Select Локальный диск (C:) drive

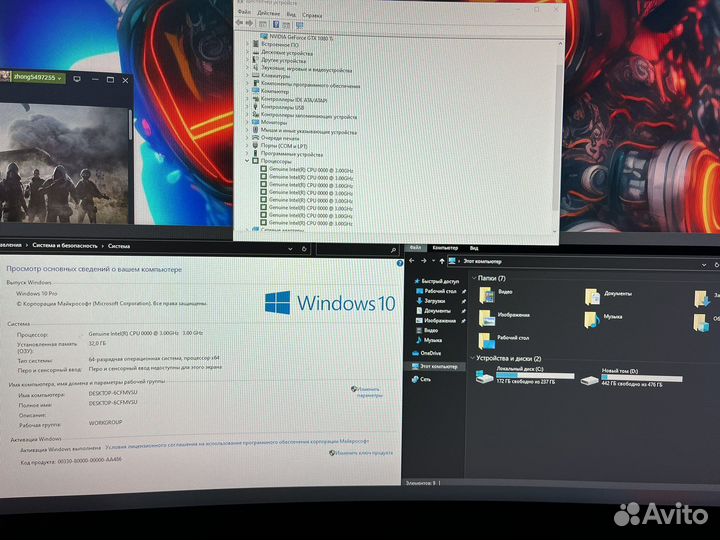[x=524, y=376]
